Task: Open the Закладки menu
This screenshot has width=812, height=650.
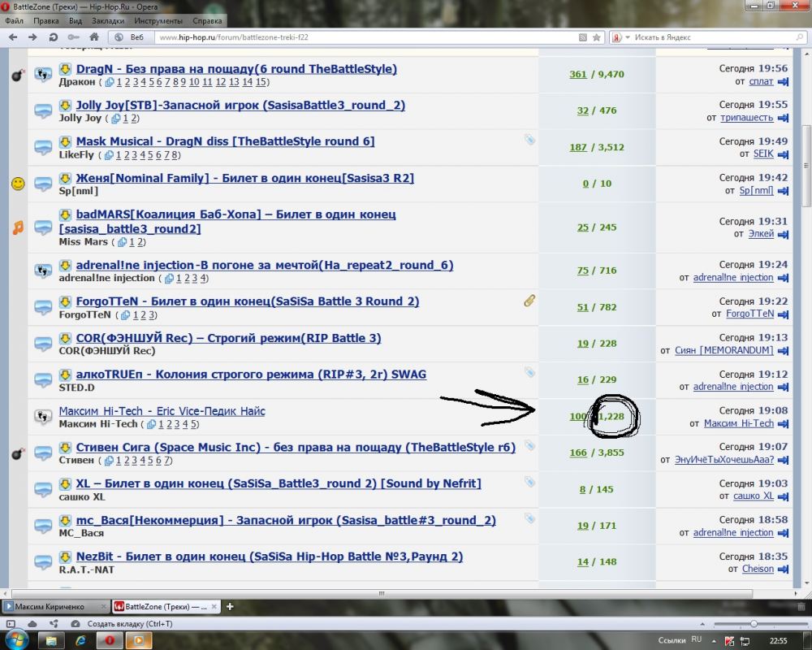Action: [114, 20]
